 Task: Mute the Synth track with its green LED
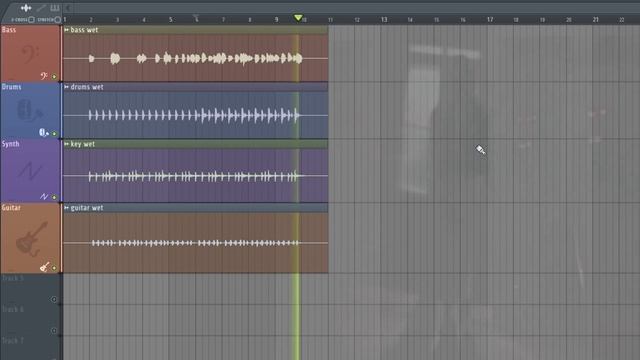coord(54,197)
